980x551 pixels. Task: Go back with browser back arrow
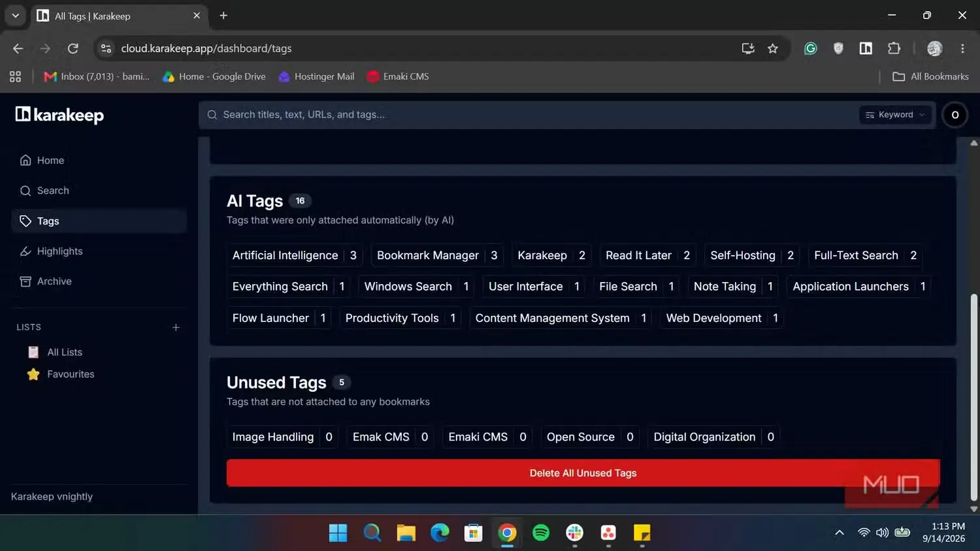(x=18, y=48)
